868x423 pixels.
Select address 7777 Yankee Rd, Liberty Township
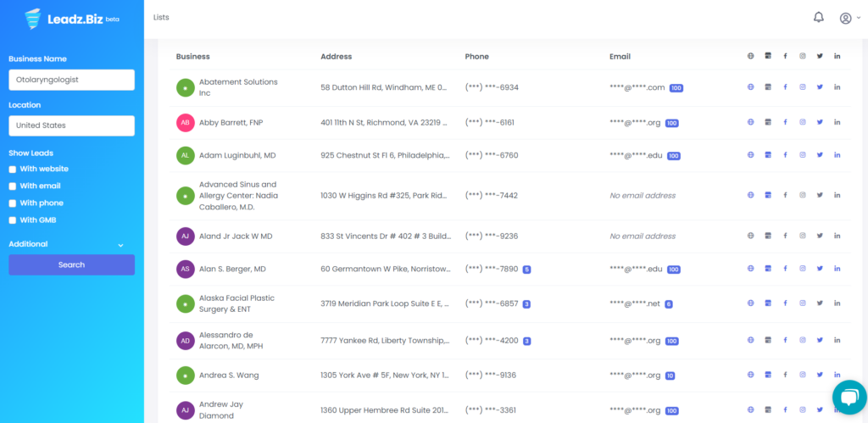click(386, 341)
